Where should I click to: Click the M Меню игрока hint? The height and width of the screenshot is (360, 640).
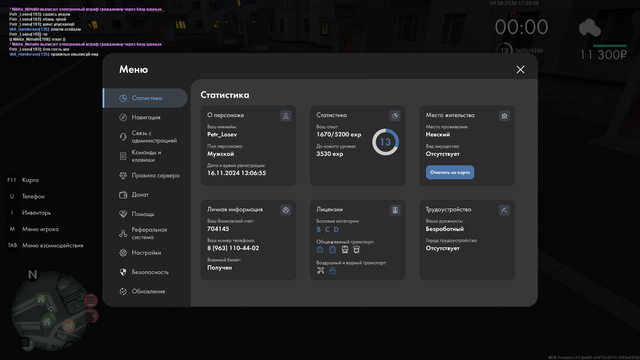coord(33,229)
